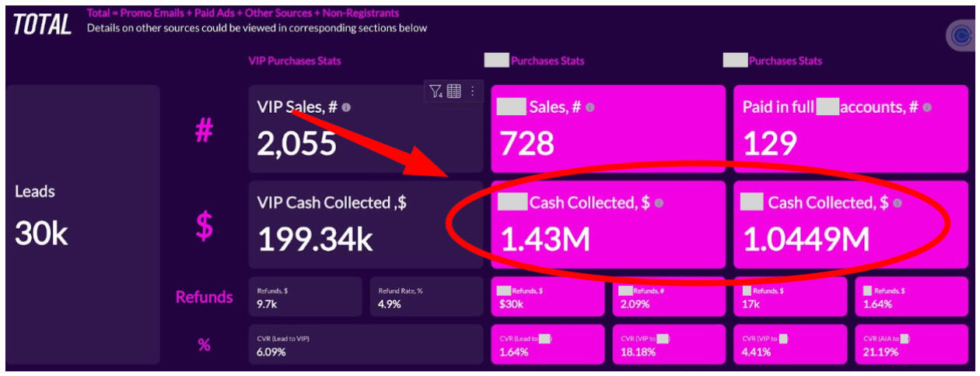980x376 pixels.
Task: Open the 18.18% CVR tile
Action: 668,344
